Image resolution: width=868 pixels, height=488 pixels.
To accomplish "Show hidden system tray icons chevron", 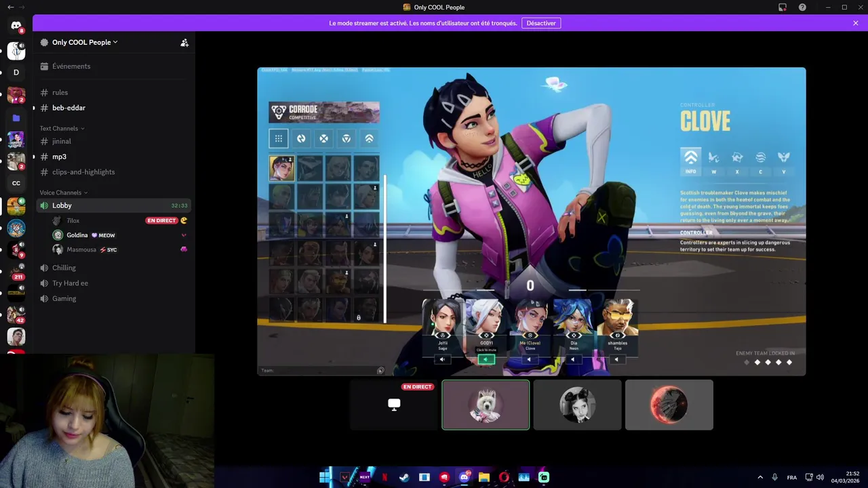I will (760, 477).
